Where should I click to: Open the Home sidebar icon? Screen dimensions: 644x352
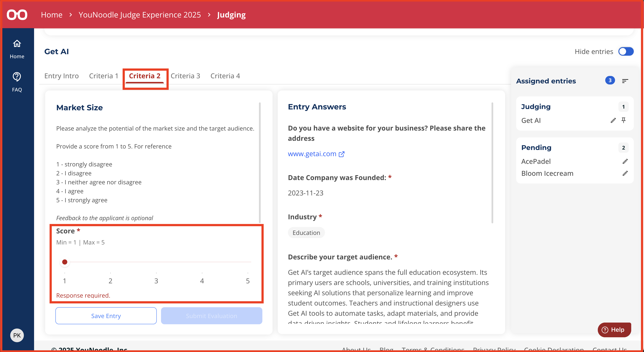tap(17, 44)
